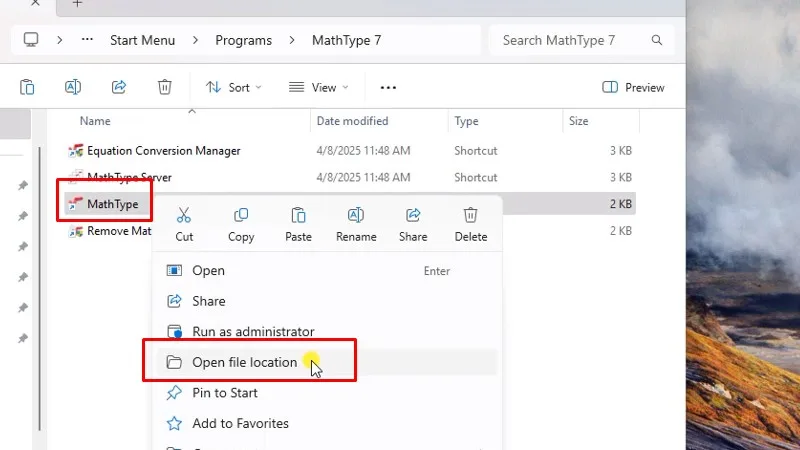Click the Share icon in context menu top row
Screen dimensions: 800x450
pos(413,215)
